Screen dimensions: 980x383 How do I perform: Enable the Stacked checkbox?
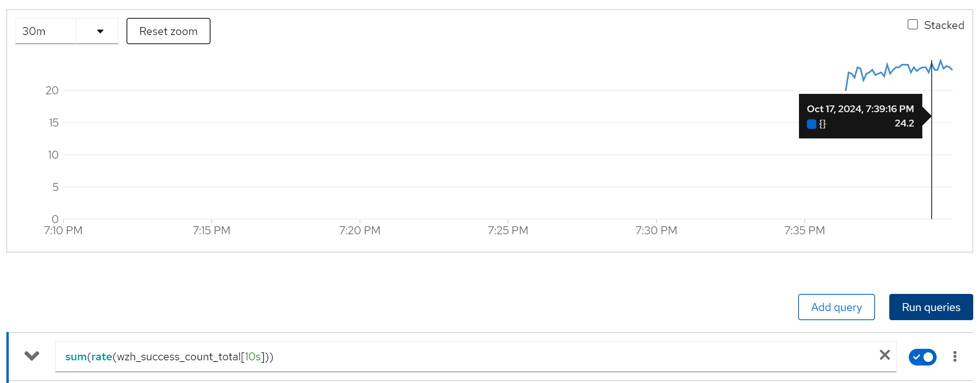(912, 25)
